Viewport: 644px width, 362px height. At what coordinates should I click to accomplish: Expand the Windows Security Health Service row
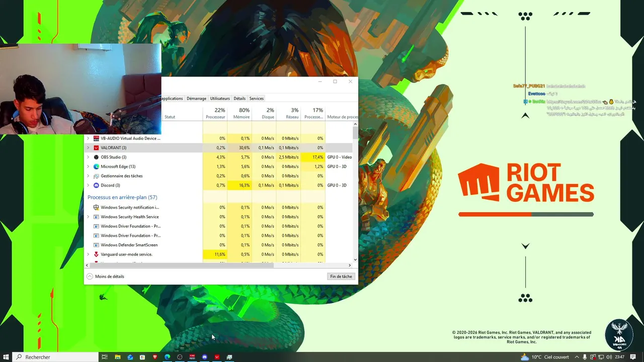coord(88,217)
